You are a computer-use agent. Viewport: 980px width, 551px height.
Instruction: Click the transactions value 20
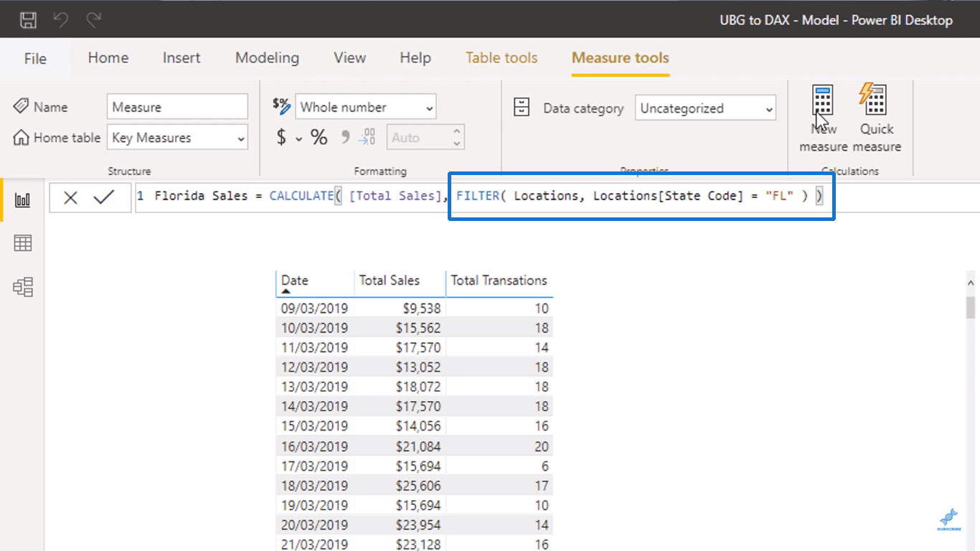(x=541, y=446)
